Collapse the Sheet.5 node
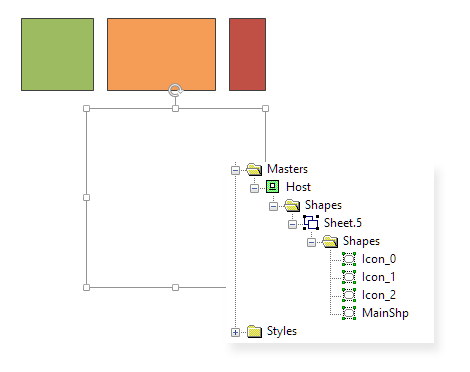The image size is (470, 372). tap(292, 224)
